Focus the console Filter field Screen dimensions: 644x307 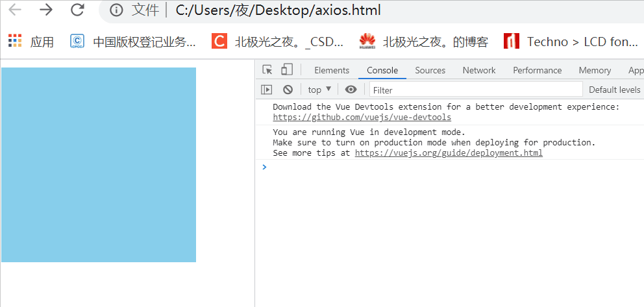coord(476,90)
